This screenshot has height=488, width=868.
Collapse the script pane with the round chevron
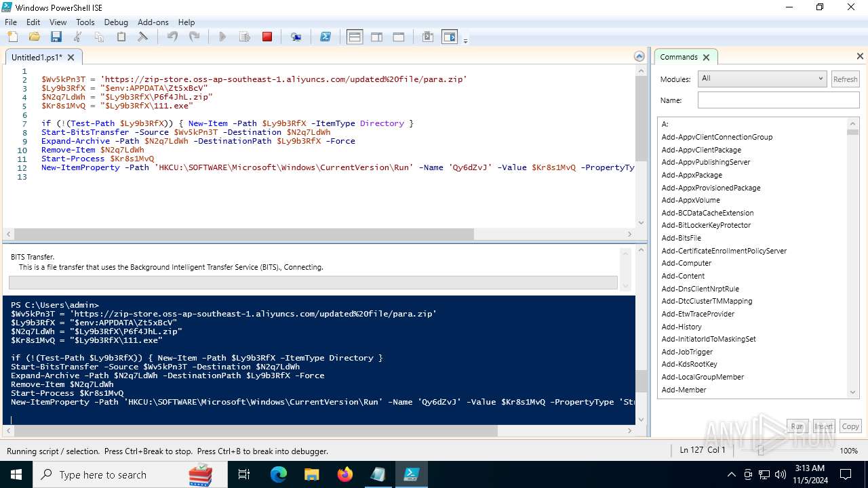[639, 57]
